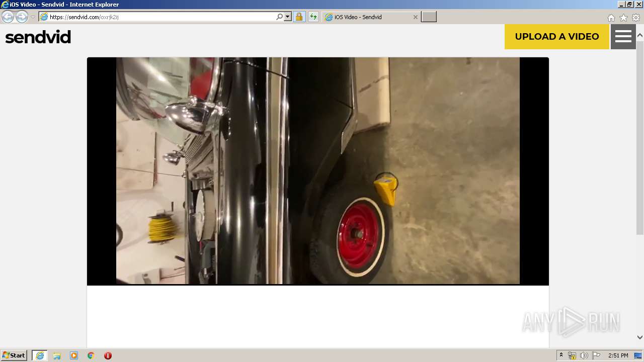Select the iOS Video - Sendvid tab
This screenshot has height=362, width=644.
(x=371, y=17)
